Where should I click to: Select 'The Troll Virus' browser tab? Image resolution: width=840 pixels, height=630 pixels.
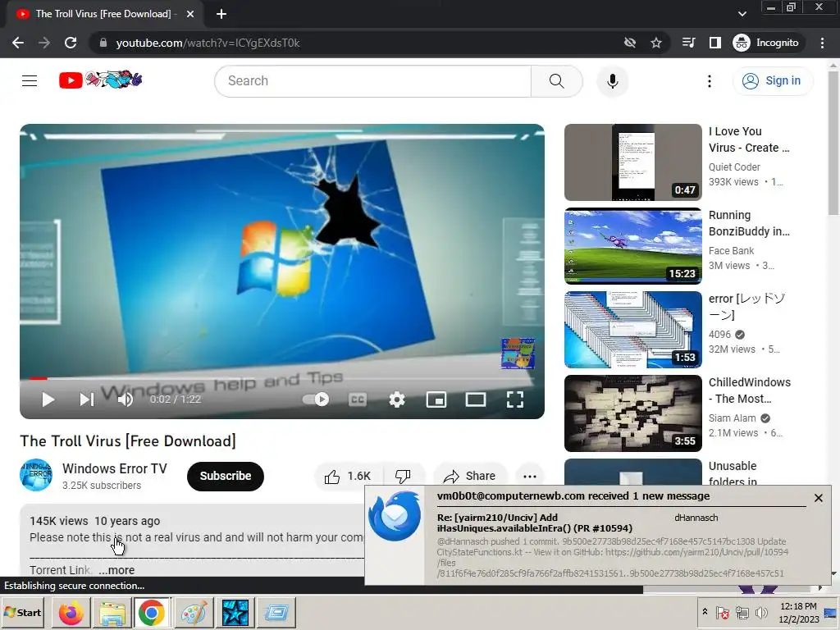coord(103,14)
